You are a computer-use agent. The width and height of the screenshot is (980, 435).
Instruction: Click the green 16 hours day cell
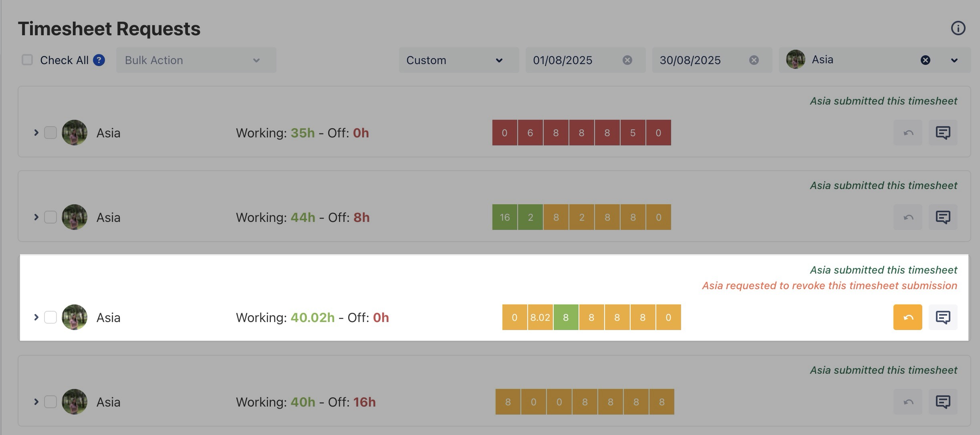tap(504, 217)
